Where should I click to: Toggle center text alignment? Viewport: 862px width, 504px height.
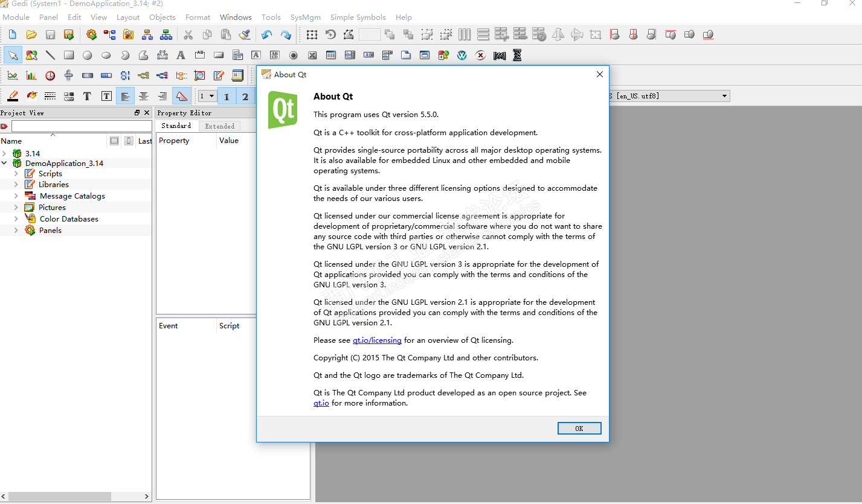[x=144, y=96]
